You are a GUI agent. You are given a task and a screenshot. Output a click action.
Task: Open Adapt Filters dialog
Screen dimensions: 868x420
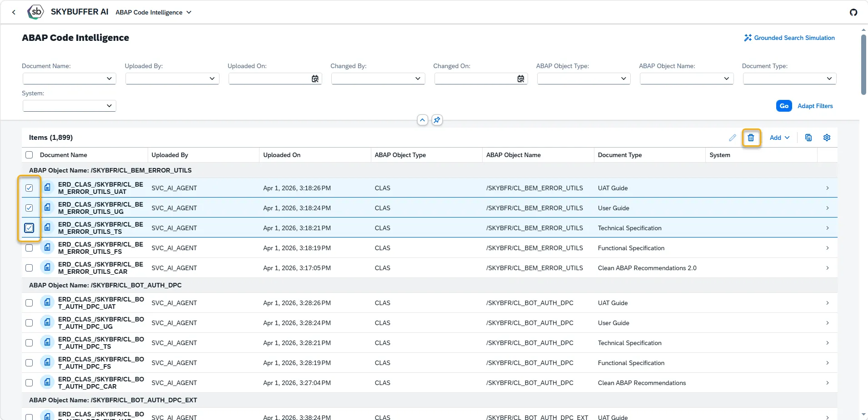815,106
